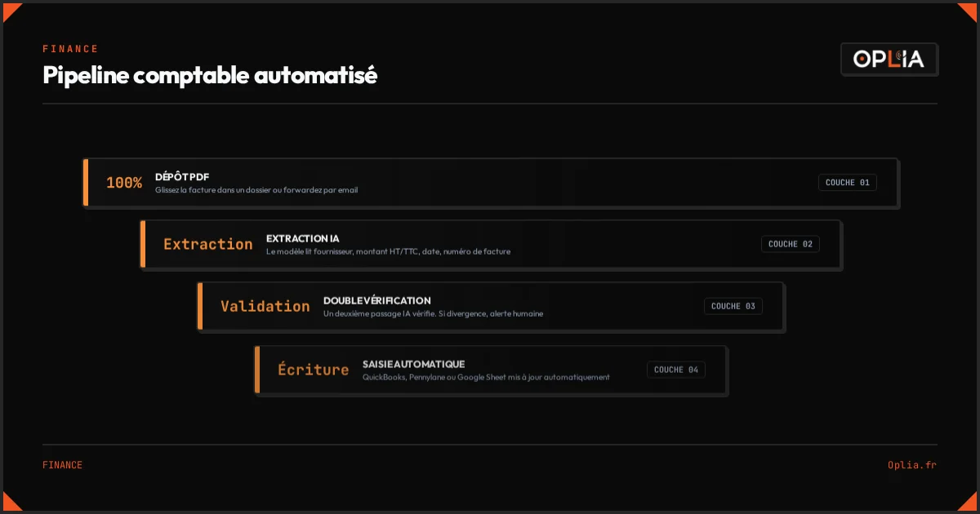Click the orange 'Écriture' label
The height and width of the screenshot is (514, 980).
point(313,370)
